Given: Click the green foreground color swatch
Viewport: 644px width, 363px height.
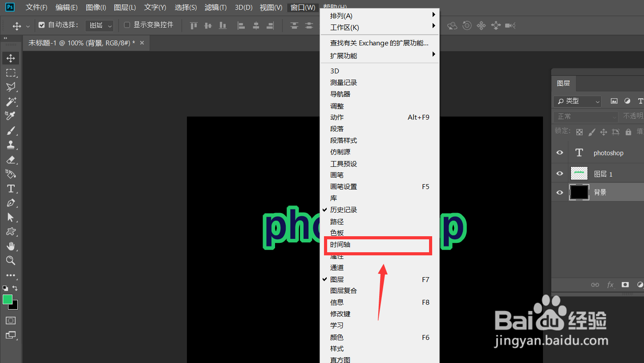Looking at the screenshot, I should tap(8, 300).
